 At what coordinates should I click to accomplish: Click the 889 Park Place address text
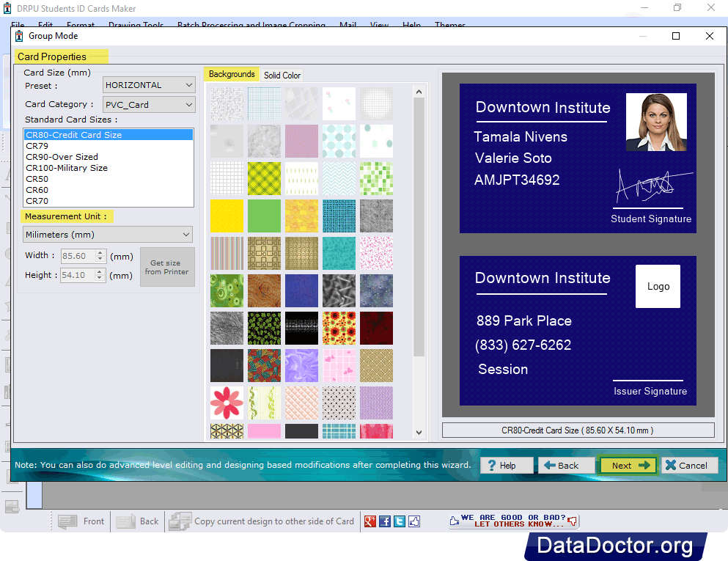(x=523, y=321)
